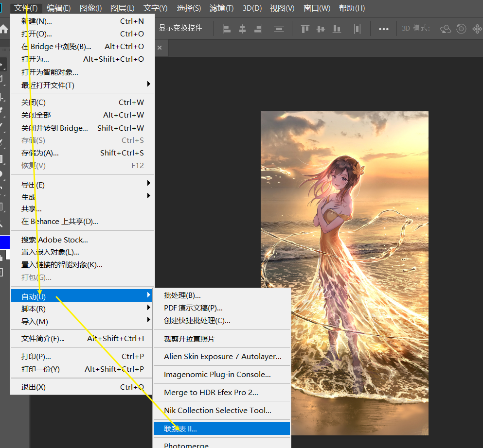The height and width of the screenshot is (448, 483).
Task: Choose 创建快捷批处理(C)... in submenu
Action: 222,321
